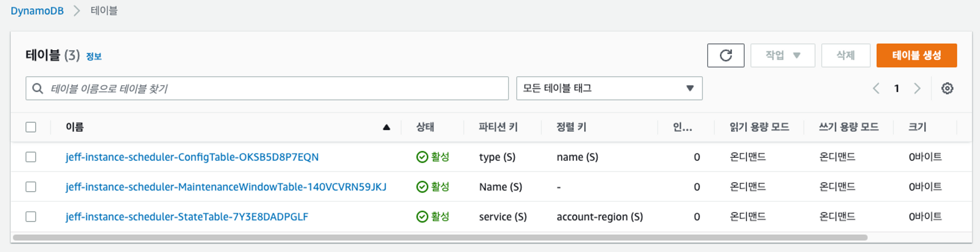
Task: Click the search magnifier icon
Action: pos(38,88)
